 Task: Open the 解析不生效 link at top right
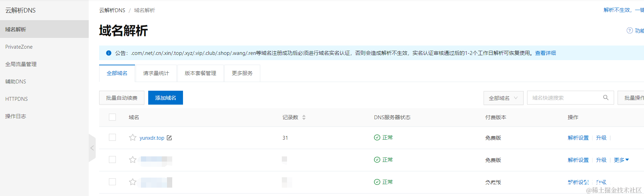point(624,10)
